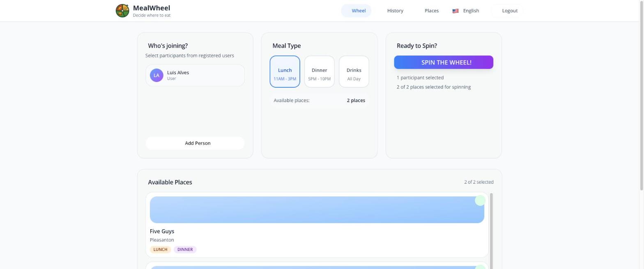The image size is (644, 269).
Task: Click the DINNER tag on Five Guys
Action: (185, 249)
